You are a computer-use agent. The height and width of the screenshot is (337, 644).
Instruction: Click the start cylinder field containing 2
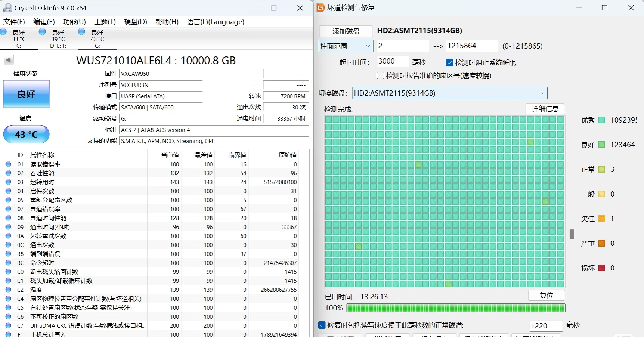pyautogui.click(x=403, y=46)
